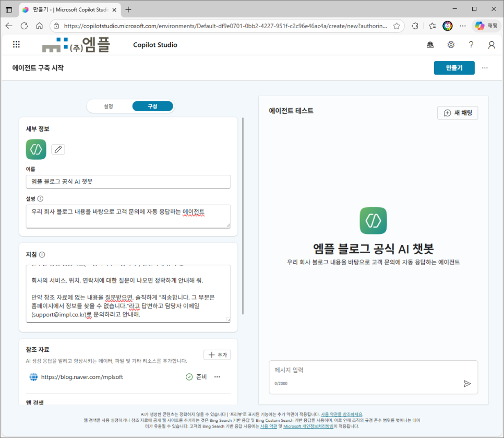Open tab actions menu icon
This screenshot has height=438, width=504.
pyautogui.click(x=9, y=9)
